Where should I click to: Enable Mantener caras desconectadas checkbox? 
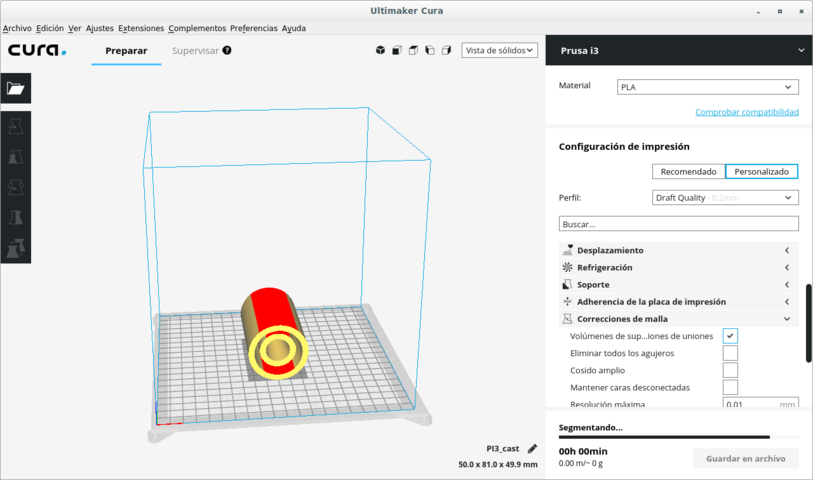[730, 387]
